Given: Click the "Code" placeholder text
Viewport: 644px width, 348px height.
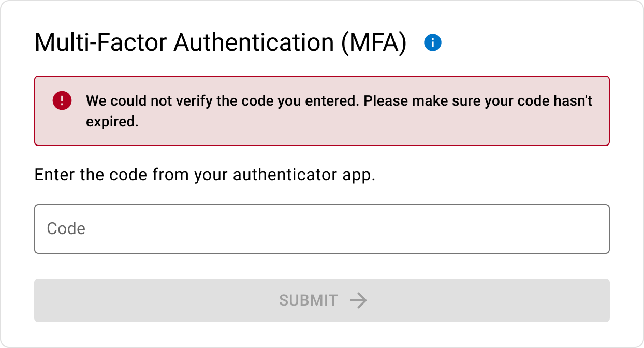Looking at the screenshot, I should (x=66, y=229).
